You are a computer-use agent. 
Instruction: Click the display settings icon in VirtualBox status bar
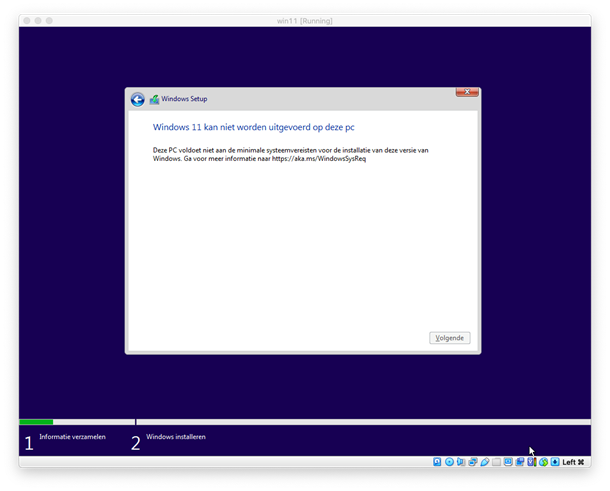(508, 462)
